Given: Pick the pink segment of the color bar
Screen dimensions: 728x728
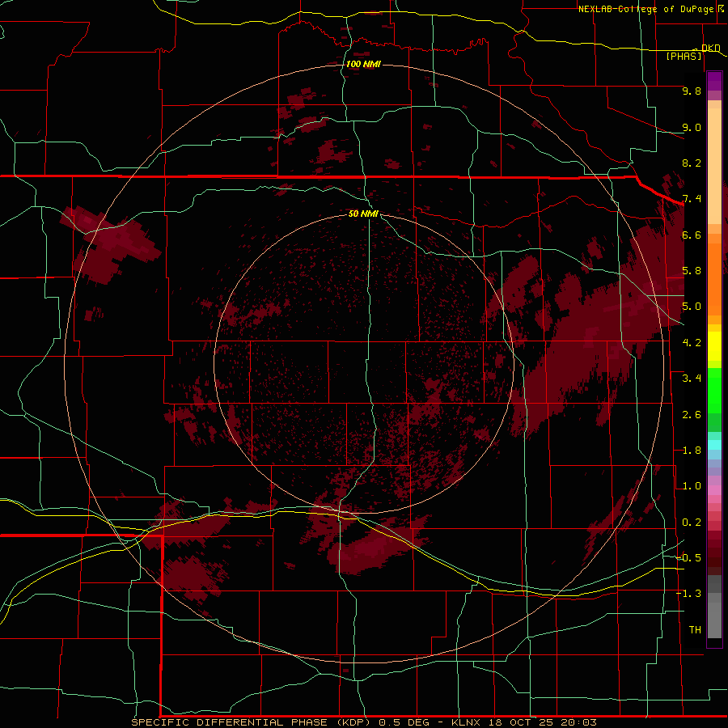Looking at the screenshot, I should tap(714, 490).
